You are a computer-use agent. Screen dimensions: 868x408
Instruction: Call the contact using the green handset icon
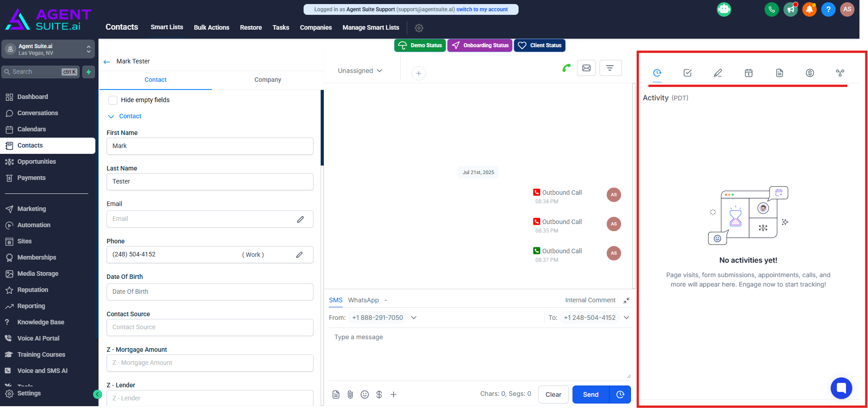567,68
